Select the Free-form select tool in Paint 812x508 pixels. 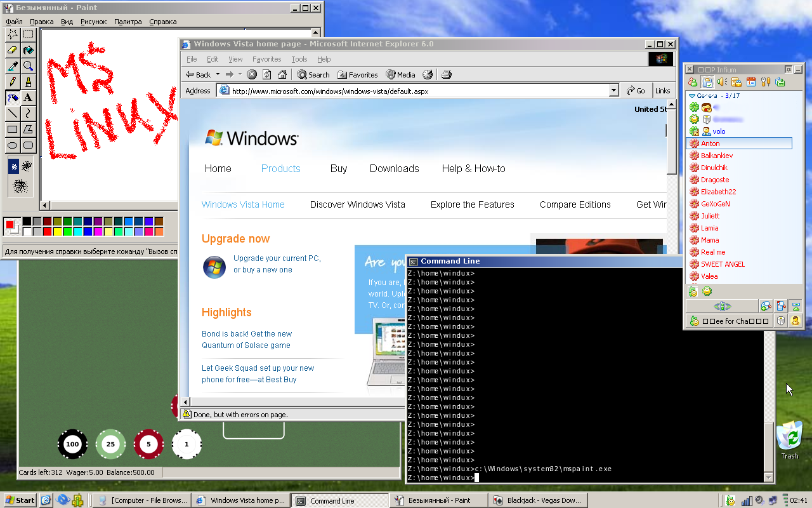(12, 34)
